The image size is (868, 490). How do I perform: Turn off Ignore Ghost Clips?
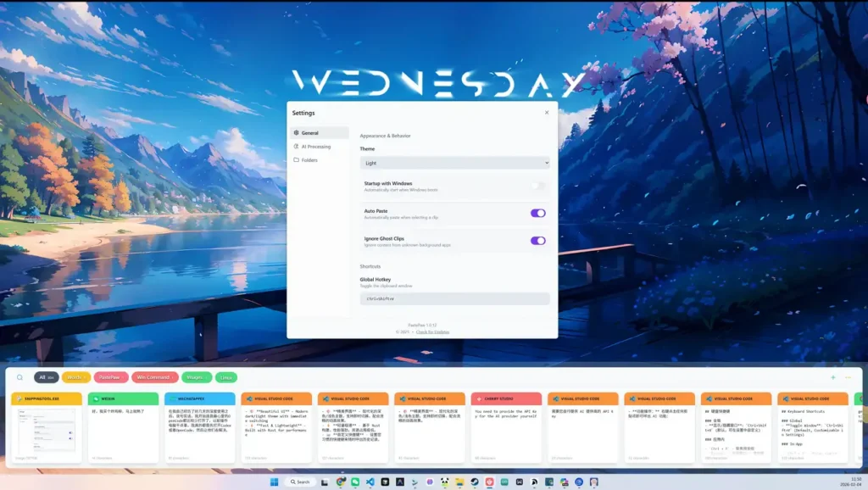[537, 241]
